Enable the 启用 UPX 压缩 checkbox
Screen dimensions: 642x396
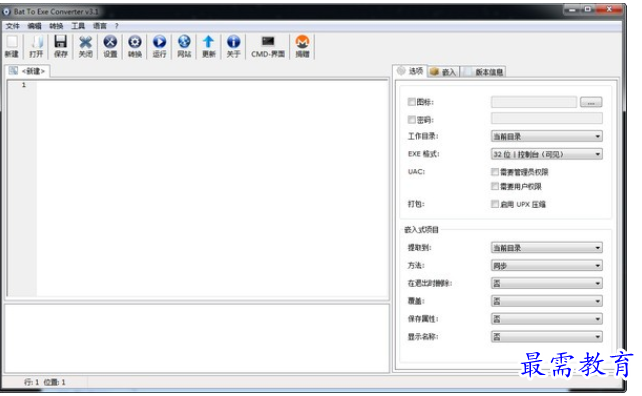495,204
